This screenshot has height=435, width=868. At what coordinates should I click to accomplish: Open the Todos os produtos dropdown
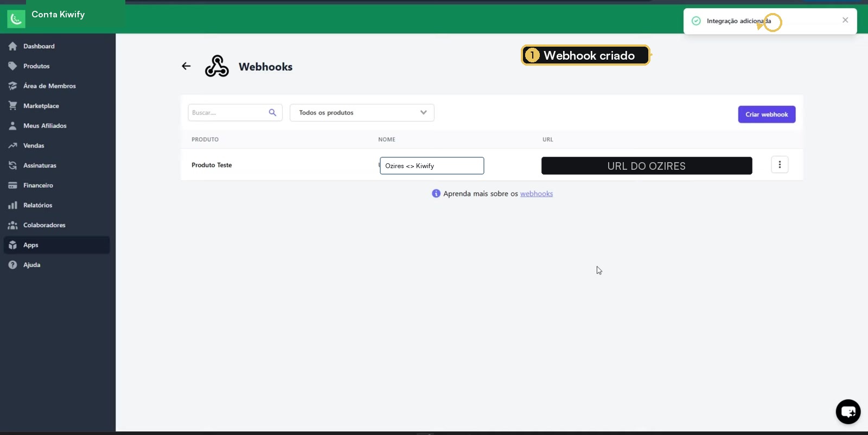point(362,112)
